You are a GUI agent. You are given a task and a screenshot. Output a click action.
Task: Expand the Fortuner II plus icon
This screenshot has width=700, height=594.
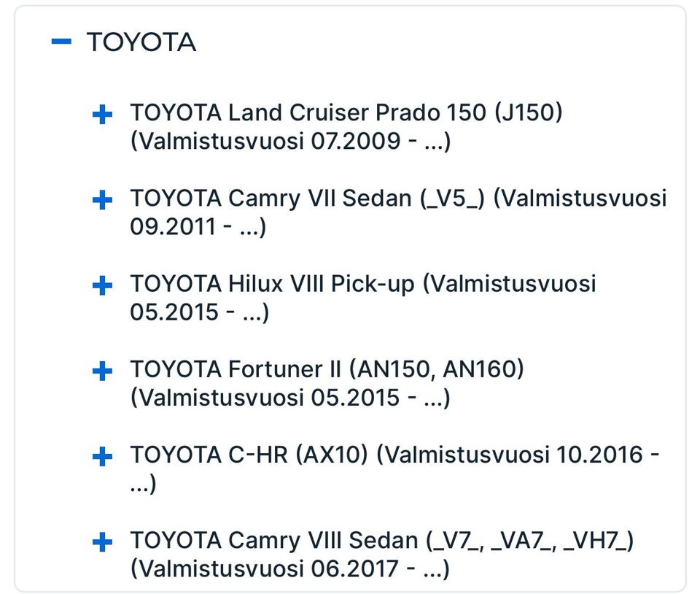point(103,371)
